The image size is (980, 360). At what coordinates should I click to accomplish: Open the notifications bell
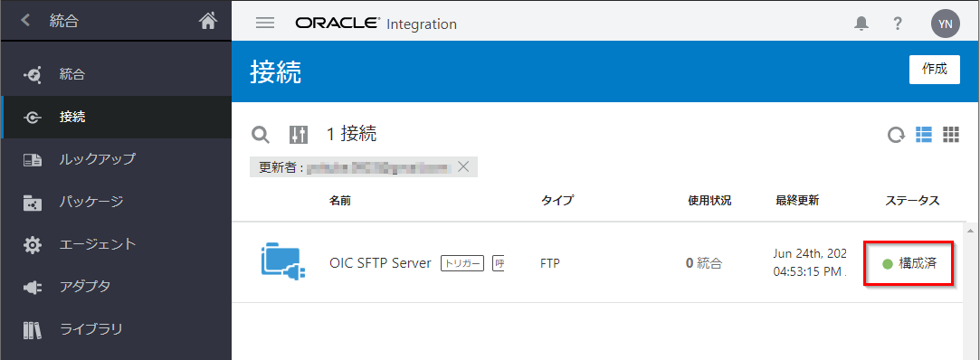tap(861, 24)
